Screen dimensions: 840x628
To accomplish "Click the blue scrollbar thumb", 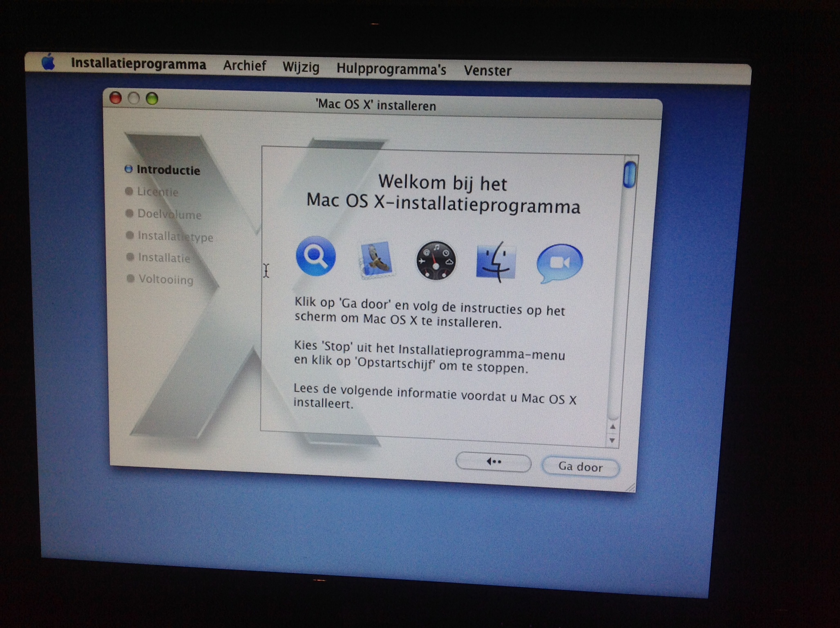I will pyautogui.click(x=630, y=175).
